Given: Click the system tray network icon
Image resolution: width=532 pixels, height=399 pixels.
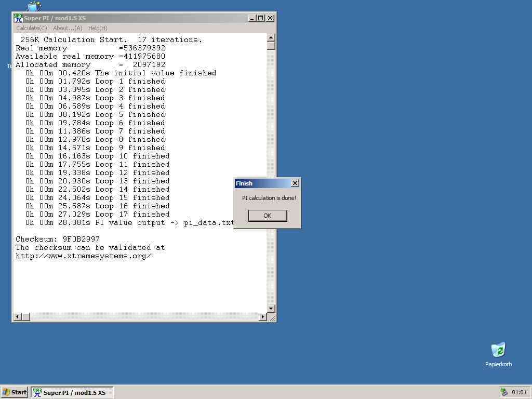Looking at the screenshot, I should pyautogui.click(x=504, y=392).
